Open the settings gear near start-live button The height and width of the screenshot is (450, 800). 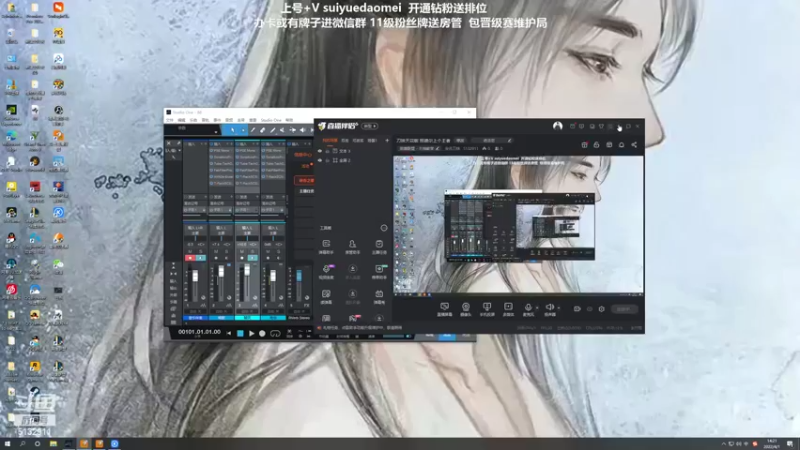point(602,309)
